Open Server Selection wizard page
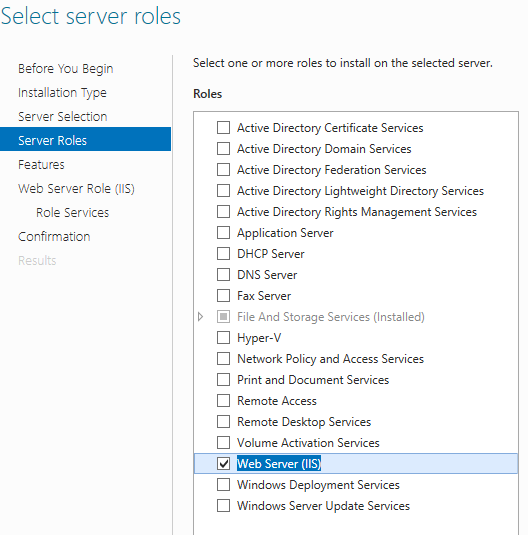 pyautogui.click(x=62, y=117)
